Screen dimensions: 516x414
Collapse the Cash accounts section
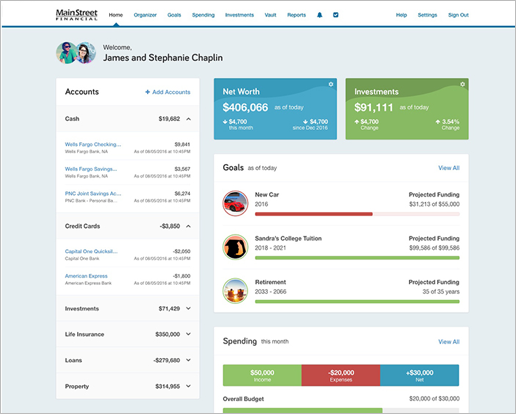[188, 119]
